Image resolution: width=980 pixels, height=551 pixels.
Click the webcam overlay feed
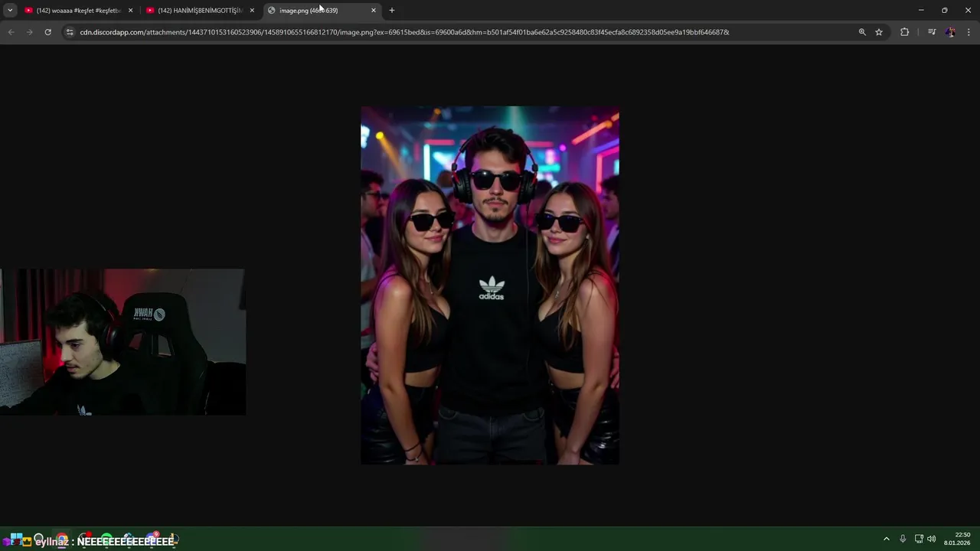tap(122, 341)
